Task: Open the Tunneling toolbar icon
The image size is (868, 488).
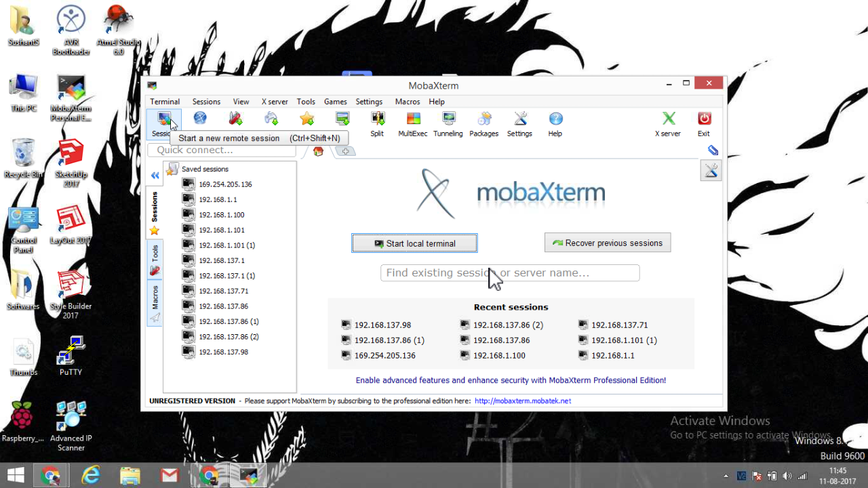Action: tap(448, 124)
